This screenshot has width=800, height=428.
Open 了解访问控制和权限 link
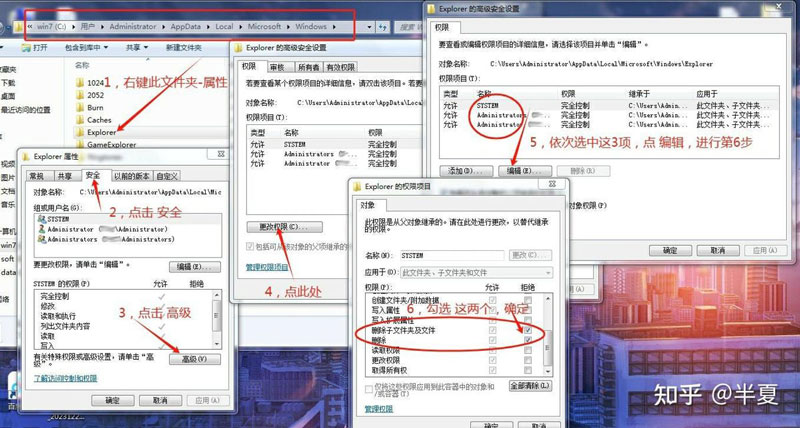coord(65,378)
